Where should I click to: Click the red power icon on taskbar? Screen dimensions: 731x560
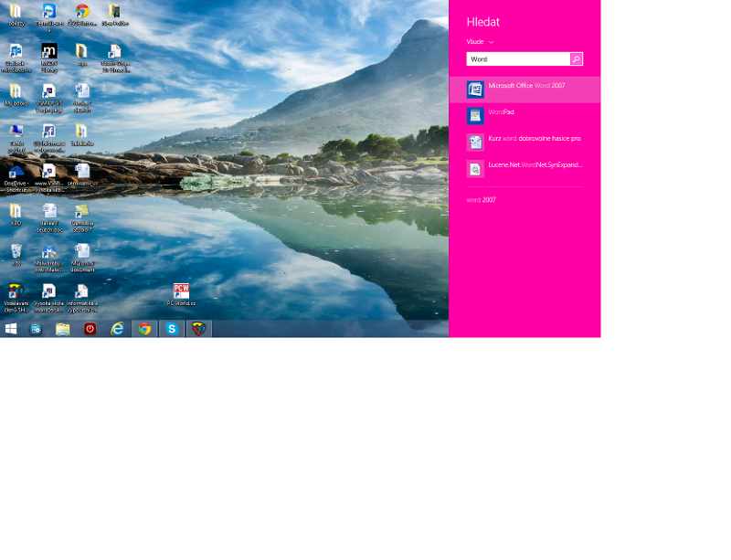(x=90, y=329)
